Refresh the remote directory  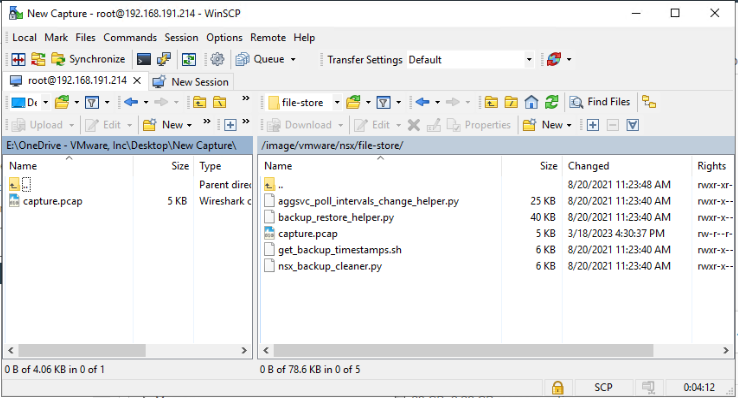[x=552, y=102]
